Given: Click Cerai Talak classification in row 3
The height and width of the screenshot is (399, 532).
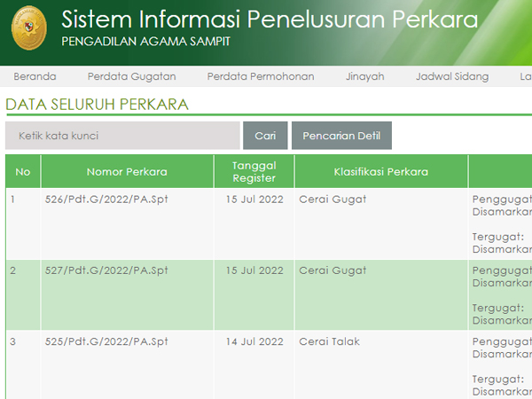Looking at the screenshot, I should 329,341.
